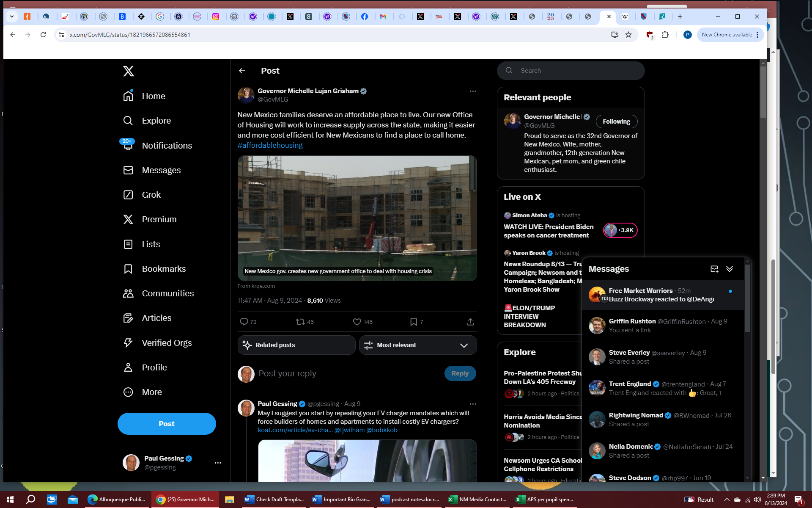This screenshot has height=508, width=812.
Task: Click the blue Post button
Action: click(167, 424)
